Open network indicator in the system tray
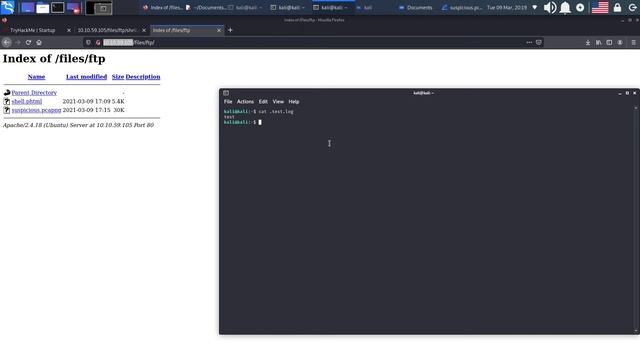 click(535, 7)
